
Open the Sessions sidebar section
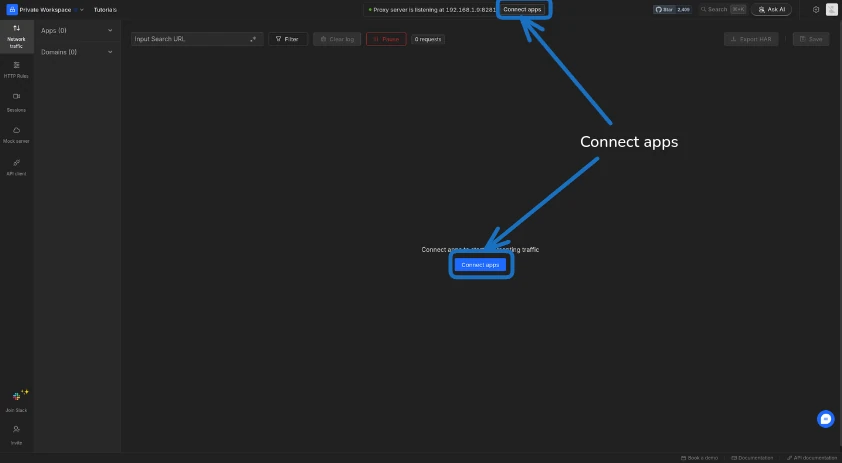[x=16, y=103]
